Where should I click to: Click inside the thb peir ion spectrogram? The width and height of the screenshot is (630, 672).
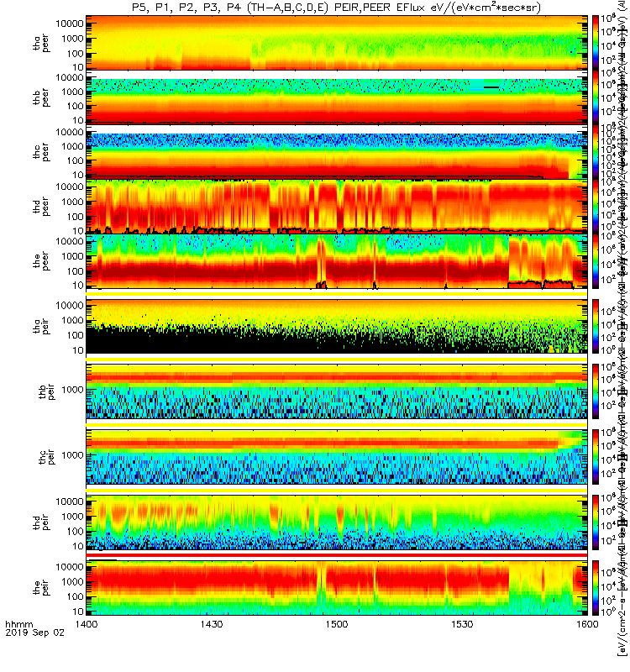coord(337,391)
